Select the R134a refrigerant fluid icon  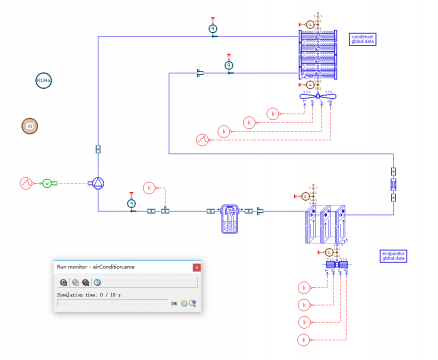coord(44,80)
